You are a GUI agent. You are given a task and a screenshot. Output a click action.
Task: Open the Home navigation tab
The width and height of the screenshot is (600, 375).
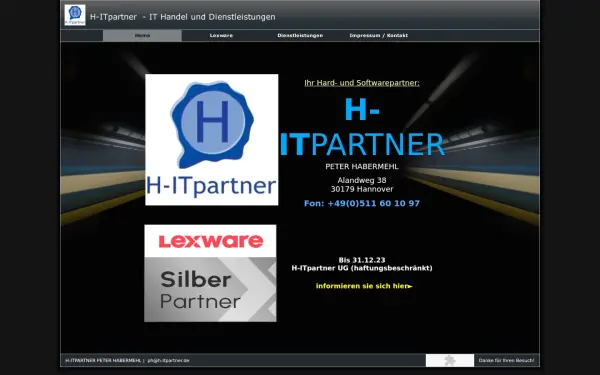tap(142, 36)
